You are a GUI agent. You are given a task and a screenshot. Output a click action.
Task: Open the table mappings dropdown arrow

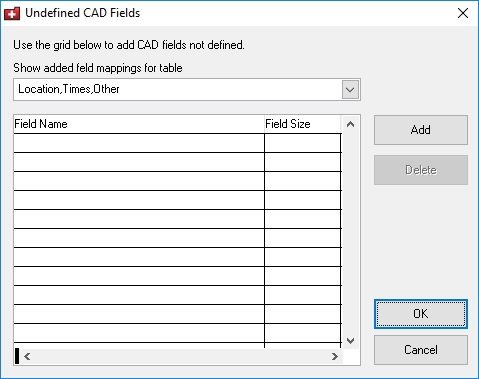tap(350, 89)
